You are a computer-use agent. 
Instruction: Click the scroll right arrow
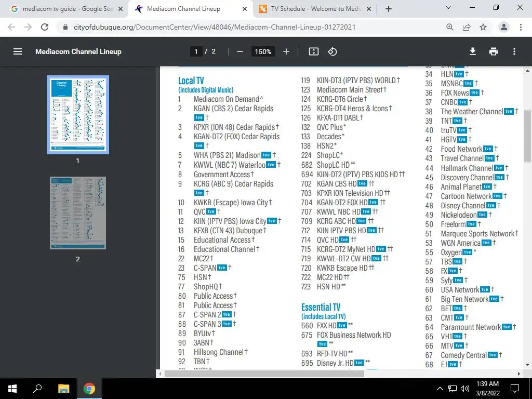tap(519, 374)
